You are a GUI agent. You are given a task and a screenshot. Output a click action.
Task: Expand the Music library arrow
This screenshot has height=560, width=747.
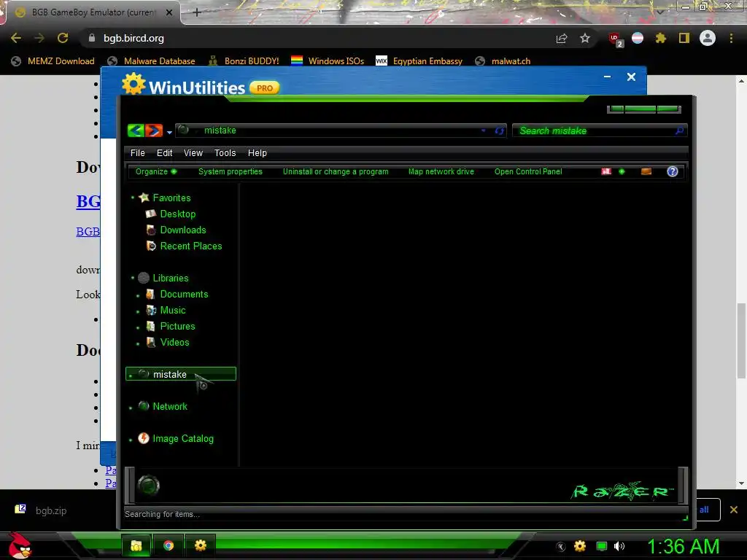tap(138, 312)
